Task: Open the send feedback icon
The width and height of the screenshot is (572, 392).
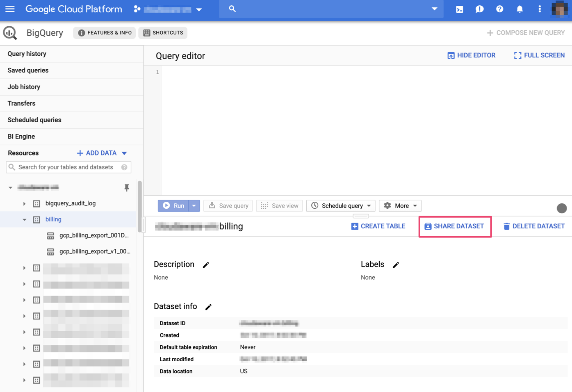Action: point(479,9)
